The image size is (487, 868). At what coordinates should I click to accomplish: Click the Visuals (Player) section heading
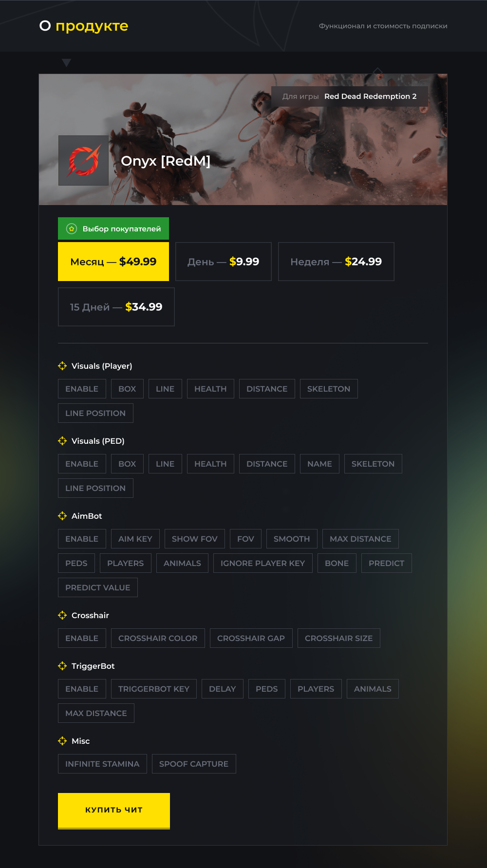pyautogui.click(x=102, y=366)
